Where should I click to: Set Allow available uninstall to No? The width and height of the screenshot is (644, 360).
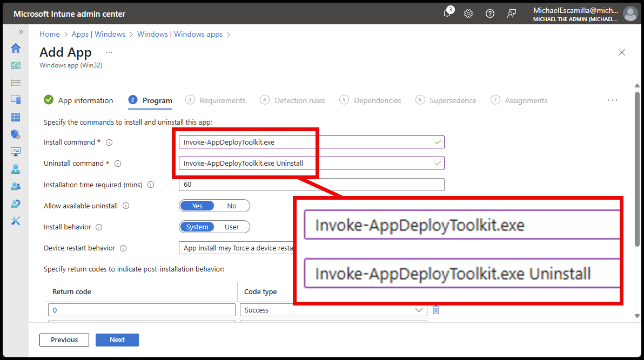pos(231,206)
